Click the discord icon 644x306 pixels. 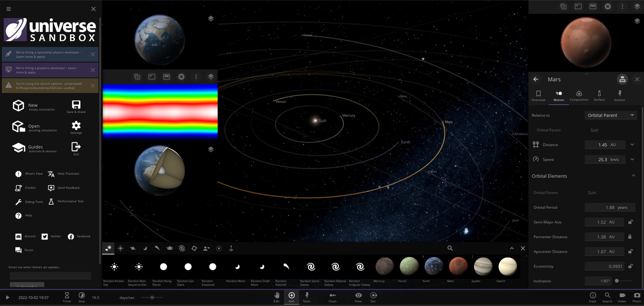[x=18, y=237]
